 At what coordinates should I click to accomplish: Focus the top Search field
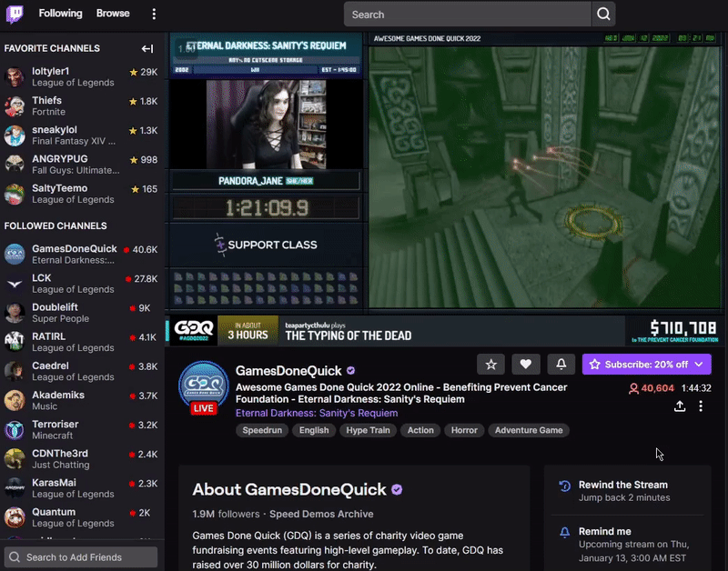468,15
